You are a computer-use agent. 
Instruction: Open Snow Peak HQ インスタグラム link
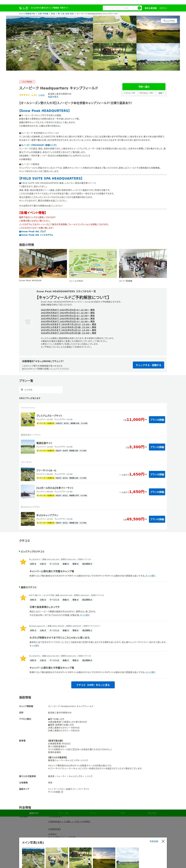(x=37, y=235)
